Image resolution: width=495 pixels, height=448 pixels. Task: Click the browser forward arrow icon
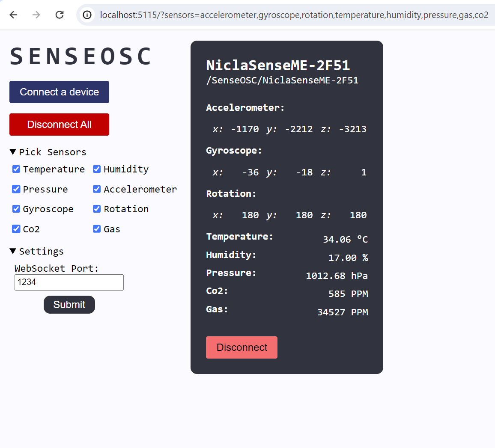[36, 15]
